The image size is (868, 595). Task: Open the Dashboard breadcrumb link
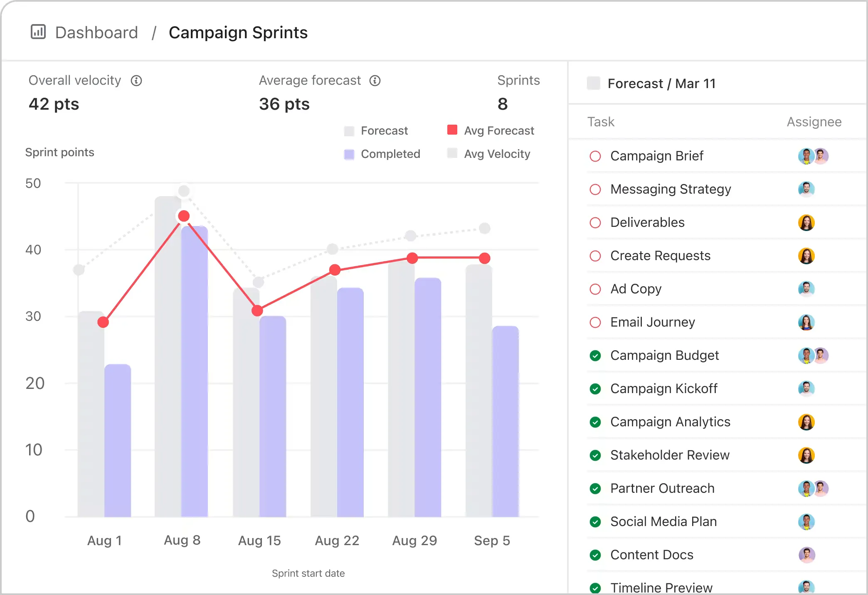(x=96, y=32)
